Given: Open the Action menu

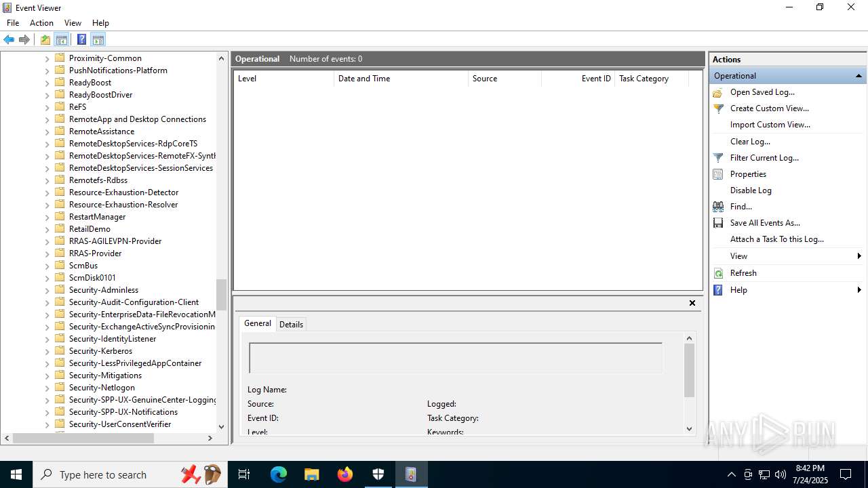Looking at the screenshot, I should (41, 23).
